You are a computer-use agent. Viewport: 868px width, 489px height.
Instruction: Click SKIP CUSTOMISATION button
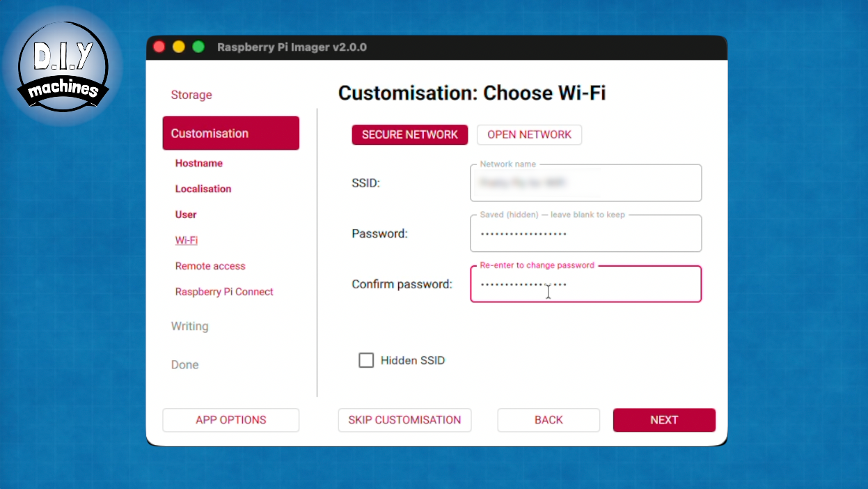pos(404,420)
